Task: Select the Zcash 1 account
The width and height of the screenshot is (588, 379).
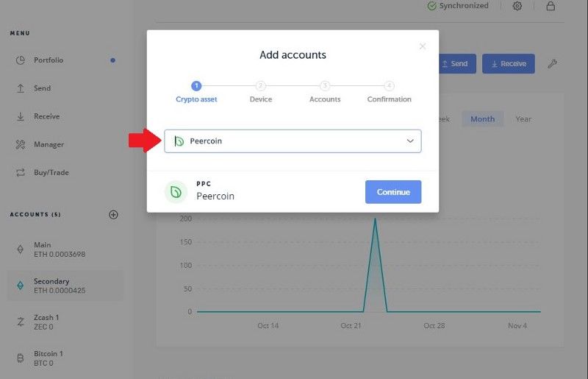Action: pos(65,322)
